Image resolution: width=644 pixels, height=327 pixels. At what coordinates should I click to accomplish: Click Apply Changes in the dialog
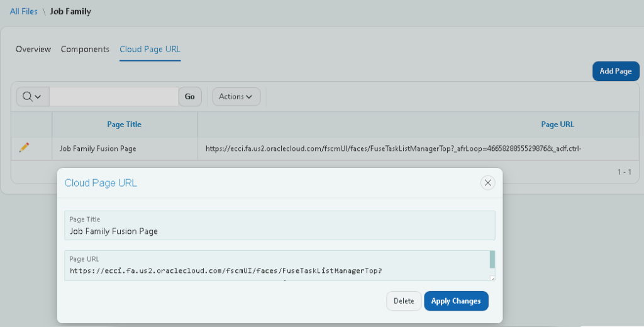pos(456,301)
